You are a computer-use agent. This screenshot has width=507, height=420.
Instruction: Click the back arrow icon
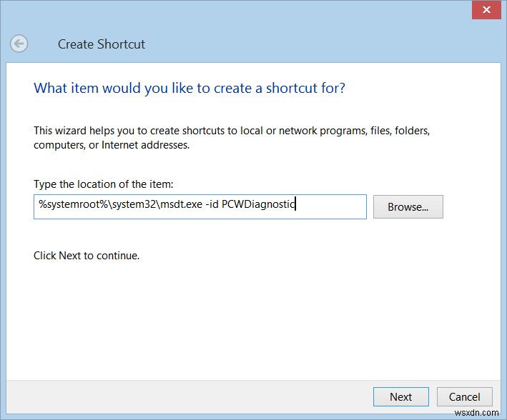click(19, 44)
